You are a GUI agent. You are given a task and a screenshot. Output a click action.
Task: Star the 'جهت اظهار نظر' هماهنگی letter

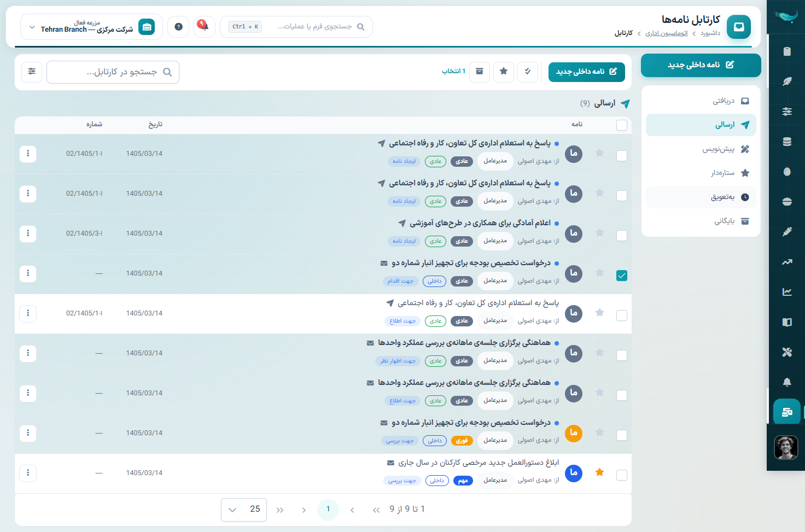click(x=600, y=353)
